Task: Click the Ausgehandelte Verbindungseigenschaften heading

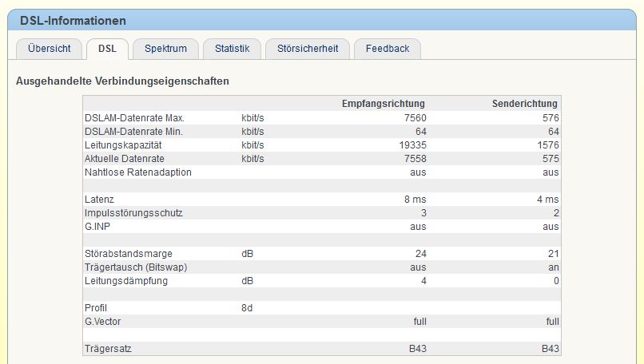Action: 122,81
